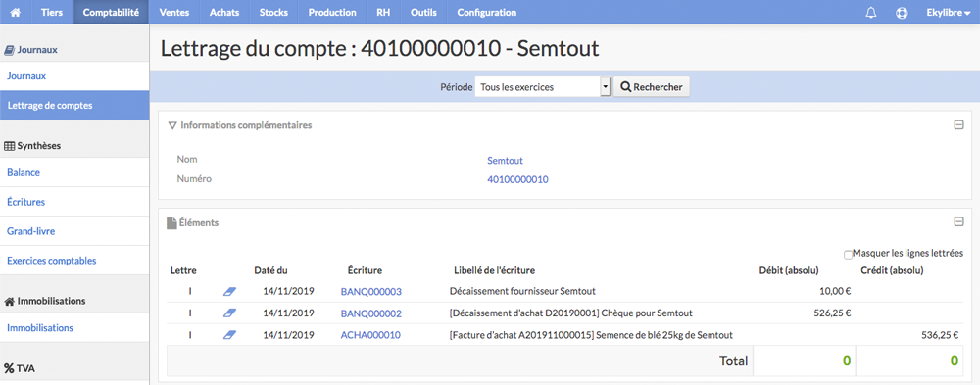Click the 10,00 € debit amount
980x385 pixels.
tap(835, 291)
